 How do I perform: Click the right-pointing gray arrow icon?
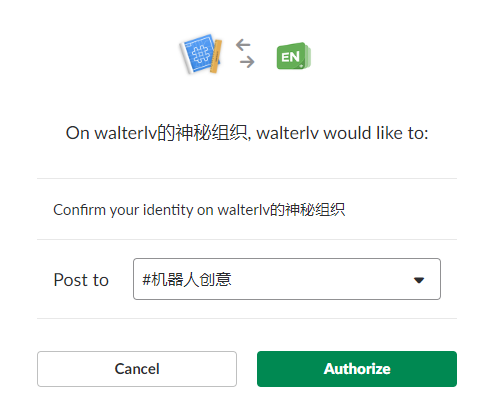click(x=247, y=62)
